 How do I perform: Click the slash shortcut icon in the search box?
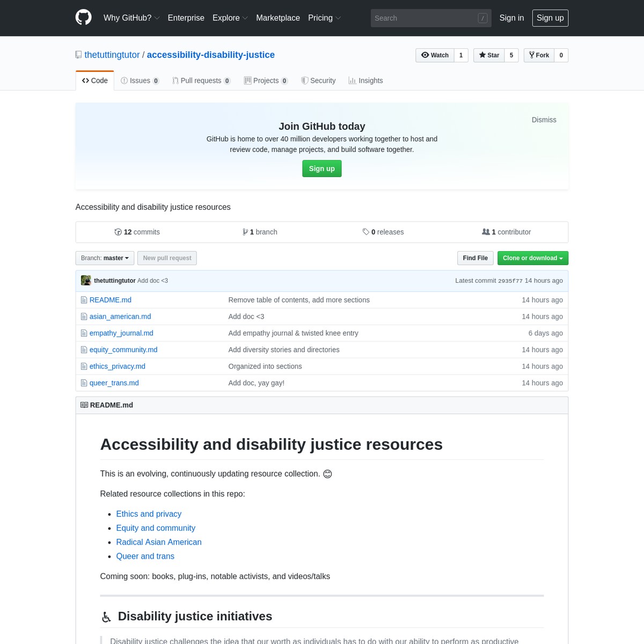(482, 18)
